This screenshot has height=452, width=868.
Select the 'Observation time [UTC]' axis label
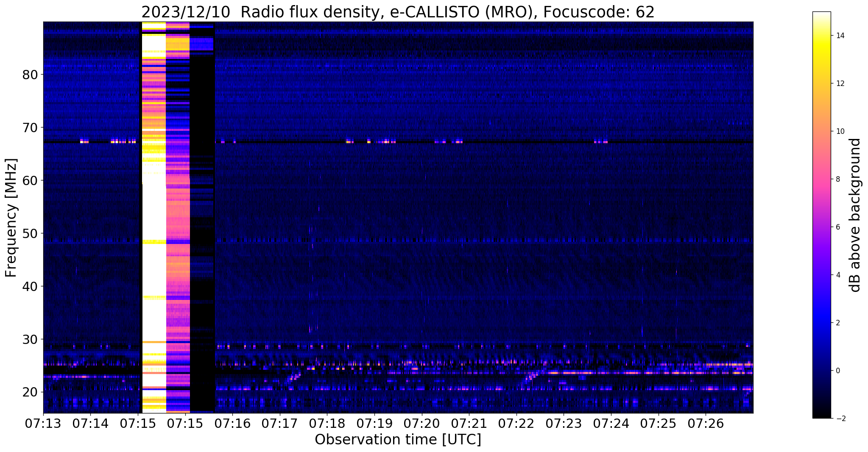pos(398,440)
